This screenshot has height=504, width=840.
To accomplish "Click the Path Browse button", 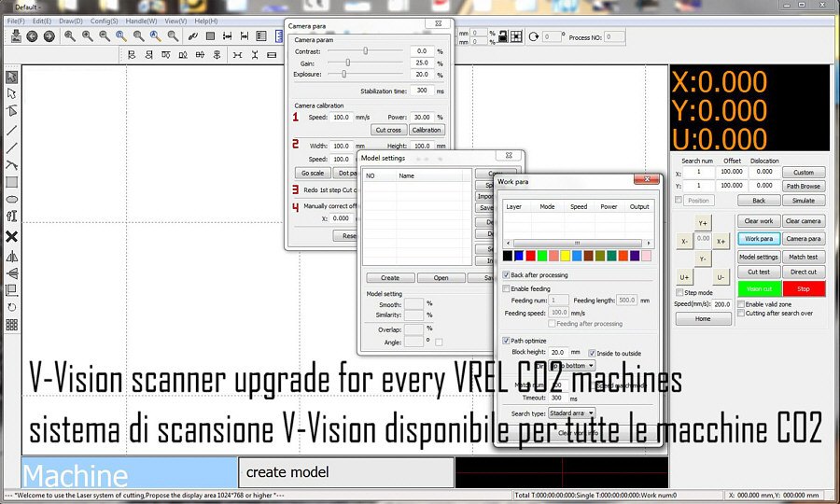I will pyautogui.click(x=803, y=186).
